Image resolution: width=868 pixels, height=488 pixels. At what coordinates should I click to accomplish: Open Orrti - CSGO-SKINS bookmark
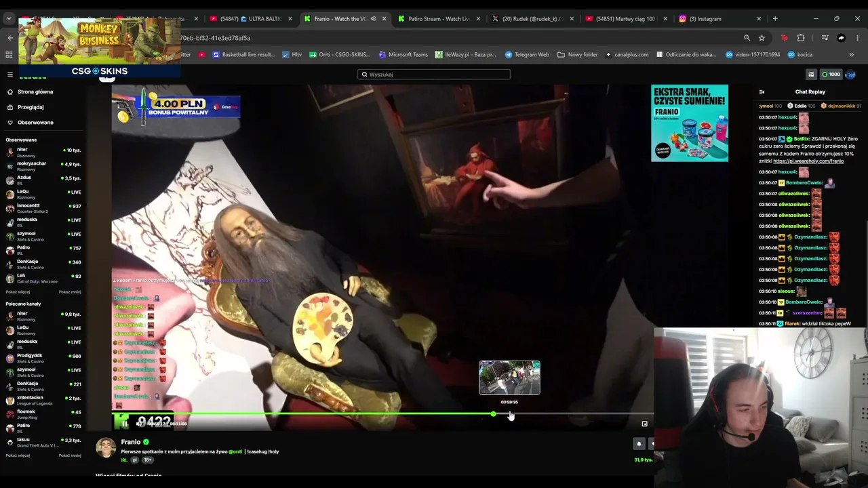tap(340, 55)
